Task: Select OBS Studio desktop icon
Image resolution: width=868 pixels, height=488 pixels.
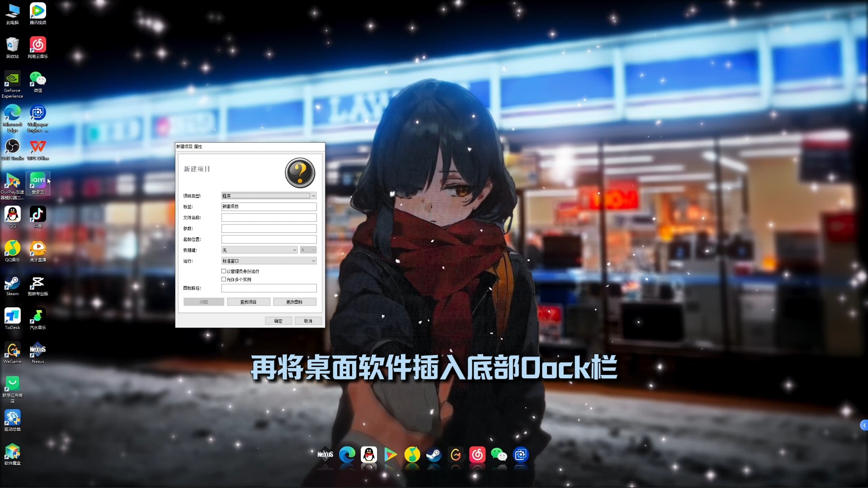Action: pyautogui.click(x=13, y=150)
